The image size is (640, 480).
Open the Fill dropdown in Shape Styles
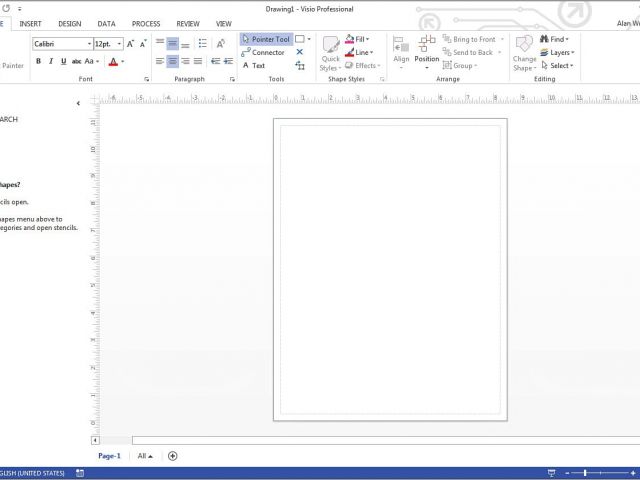tap(359, 39)
